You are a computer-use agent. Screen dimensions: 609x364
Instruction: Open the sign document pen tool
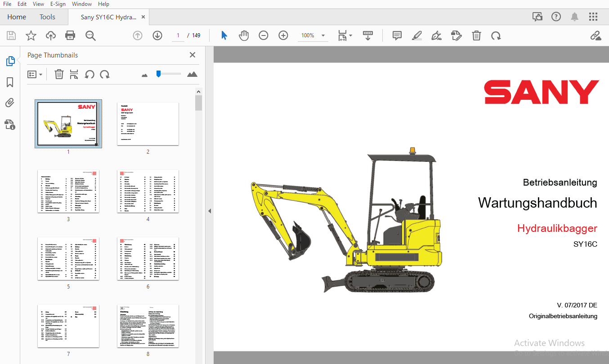tap(436, 36)
